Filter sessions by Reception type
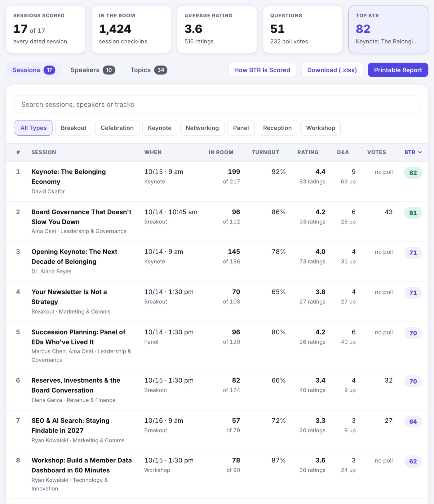434x504 pixels. [277, 128]
